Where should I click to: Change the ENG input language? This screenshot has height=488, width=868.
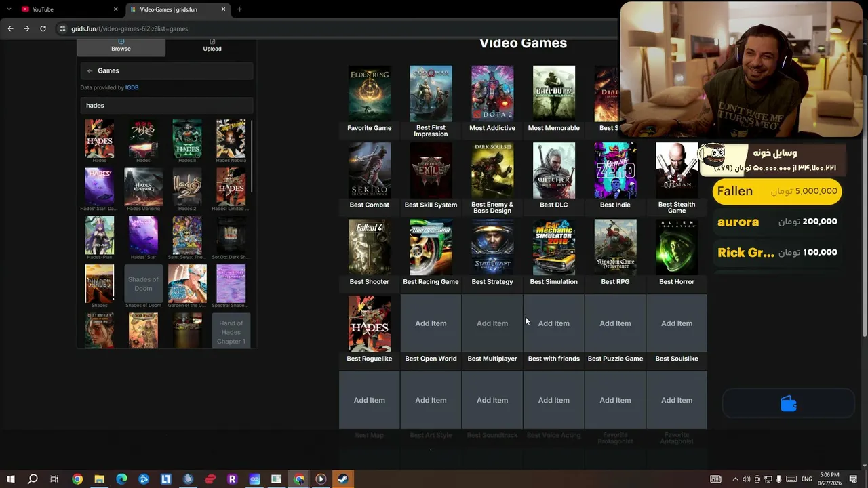coord(807,479)
